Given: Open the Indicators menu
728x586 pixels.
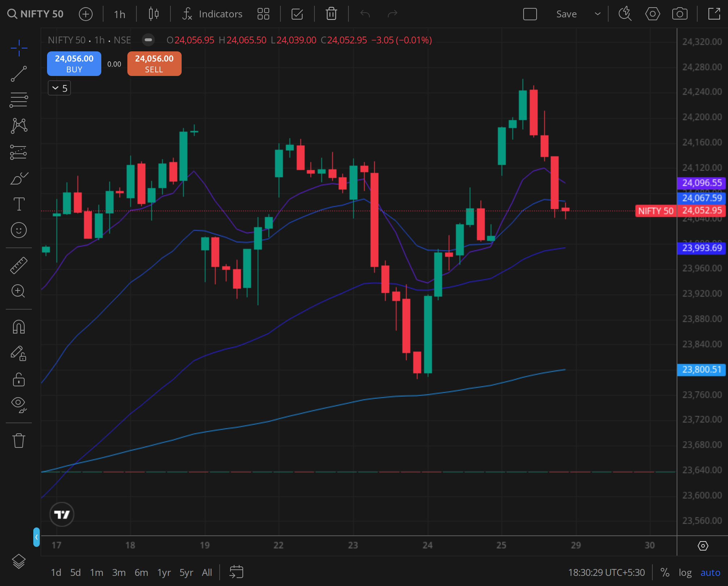Looking at the screenshot, I should click(x=212, y=14).
